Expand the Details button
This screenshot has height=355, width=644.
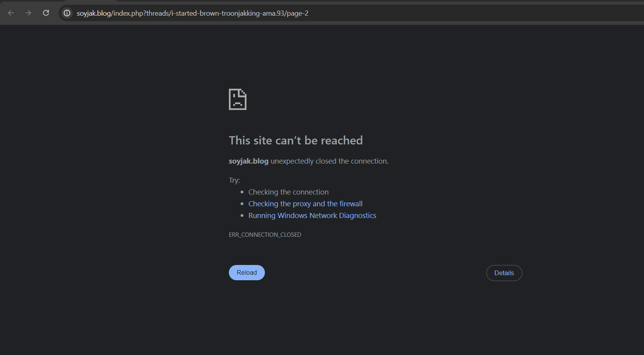click(x=504, y=273)
